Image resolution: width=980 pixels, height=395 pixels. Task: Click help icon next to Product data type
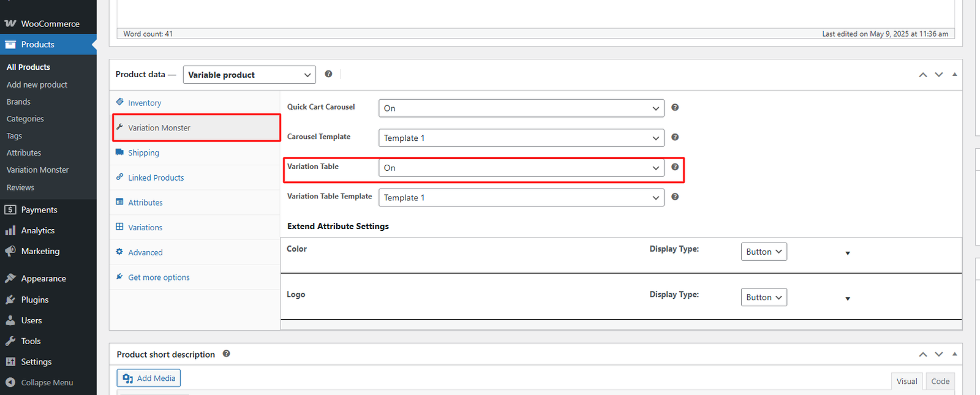(328, 74)
